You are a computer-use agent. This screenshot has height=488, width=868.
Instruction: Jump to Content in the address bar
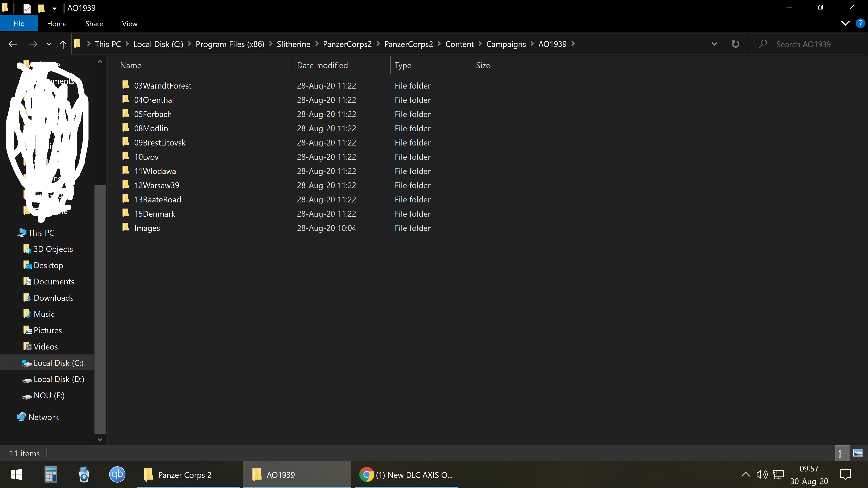(459, 44)
